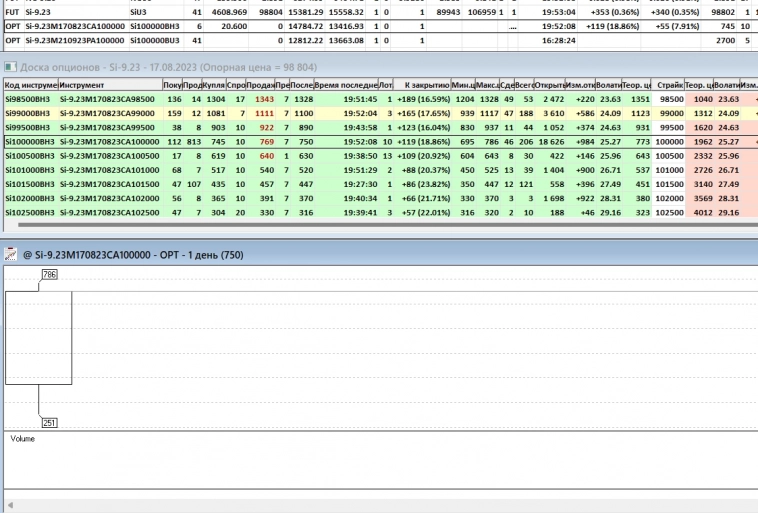Screen dimensions: 758x513
Task: Click the Volume panel label
Action: coord(22,438)
